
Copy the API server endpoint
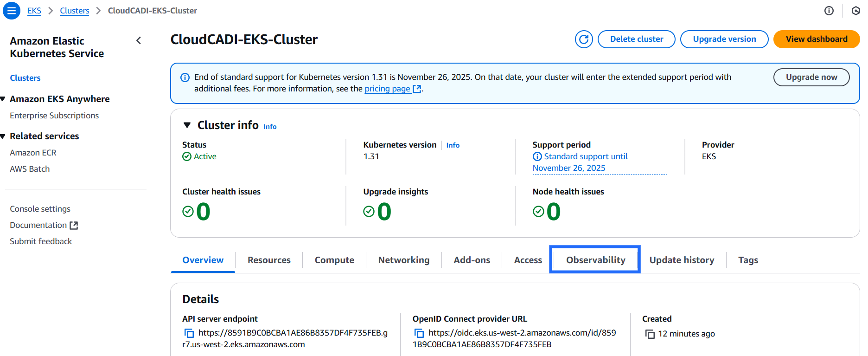click(x=189, y=333)
